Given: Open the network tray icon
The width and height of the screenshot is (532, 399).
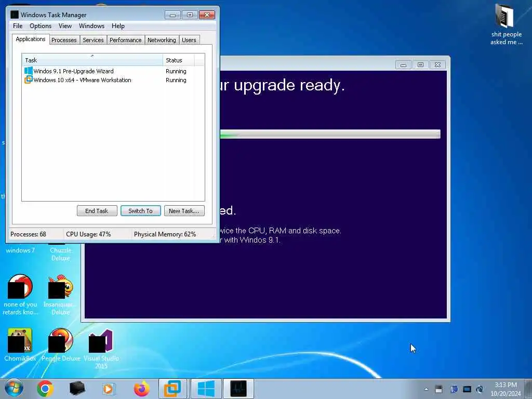Looking at the screenshot, I should point(467,389).
